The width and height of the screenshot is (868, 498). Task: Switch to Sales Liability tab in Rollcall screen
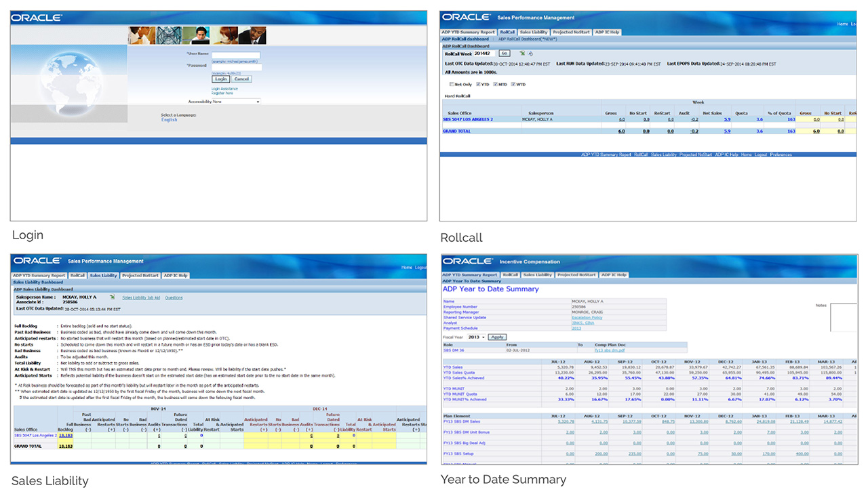coord(534,32)
